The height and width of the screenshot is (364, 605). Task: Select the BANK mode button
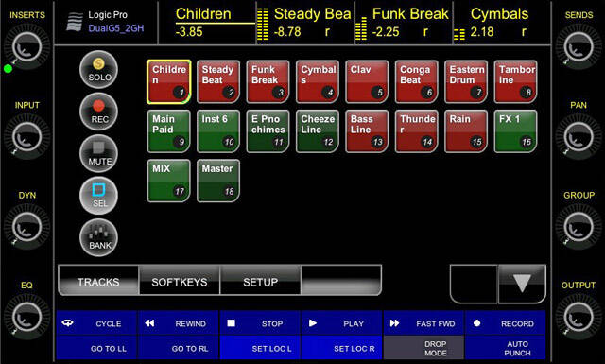click(x=98, y=237)
